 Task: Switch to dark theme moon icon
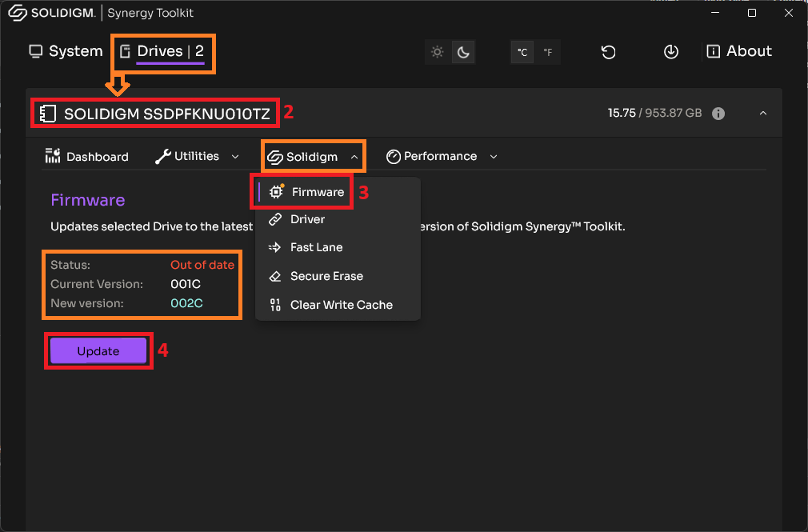click(463, 51)
